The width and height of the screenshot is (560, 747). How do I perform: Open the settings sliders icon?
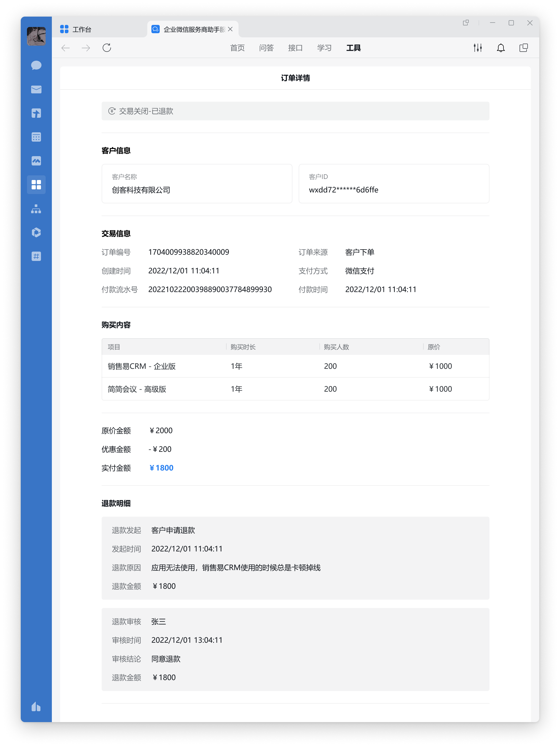coord(478,48)
